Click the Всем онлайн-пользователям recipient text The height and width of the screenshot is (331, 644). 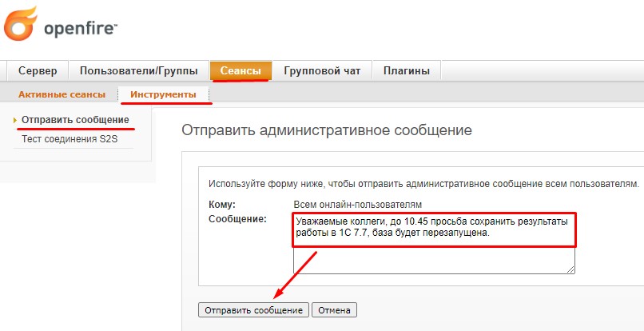pos(357,205)
